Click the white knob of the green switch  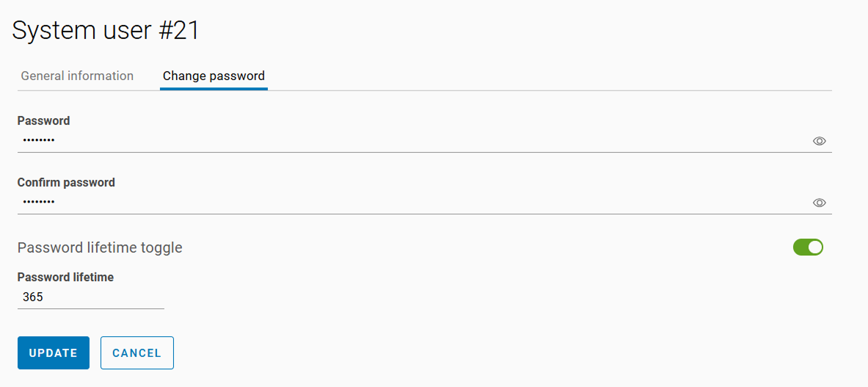tap(815, 247)
